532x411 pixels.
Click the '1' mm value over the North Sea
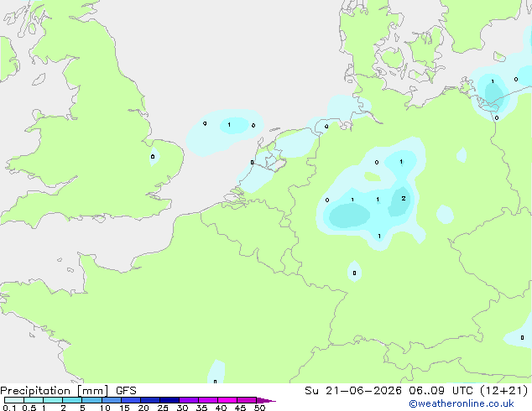coord(229,125)
